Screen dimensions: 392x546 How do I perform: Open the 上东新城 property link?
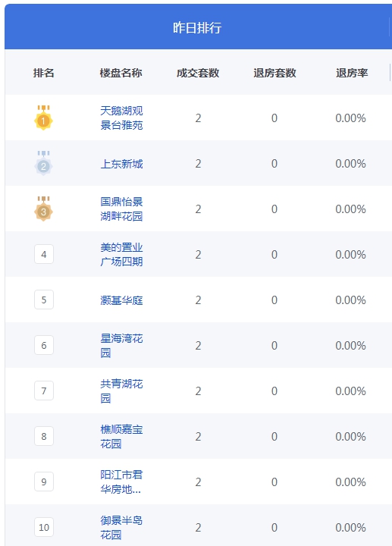(x=121, y=164)
